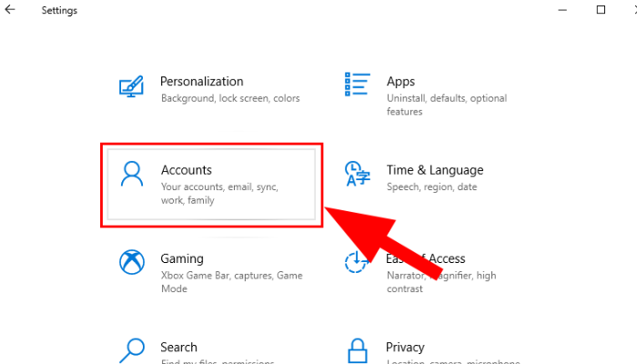Minimize the Settings window
The image size is (637, 364).
(558, 10)
